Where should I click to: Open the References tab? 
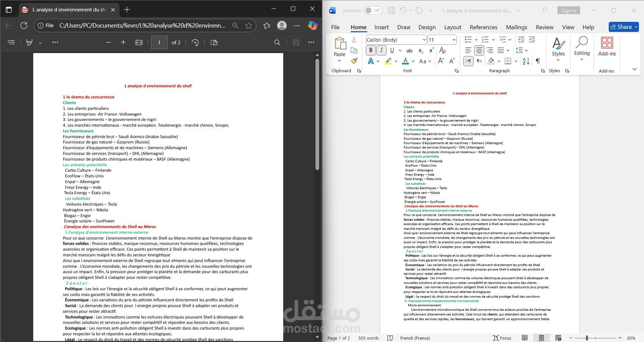click(x=484, y=27)
